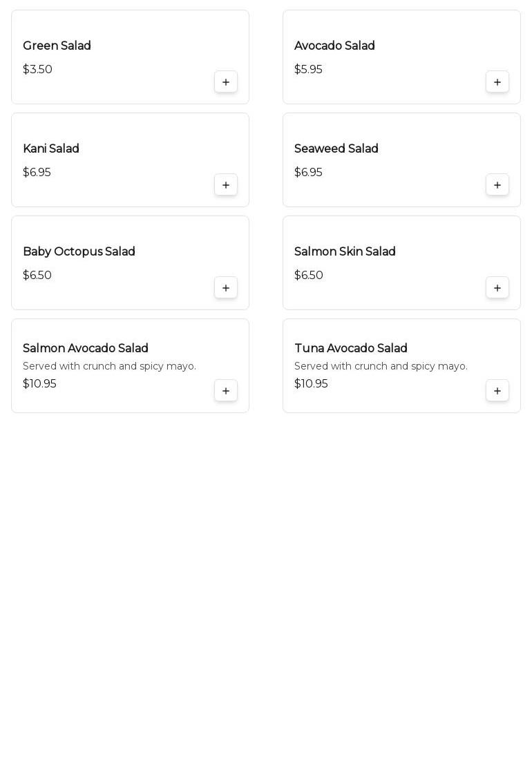Open Tuna Avocado Salad title

(350, 348)
